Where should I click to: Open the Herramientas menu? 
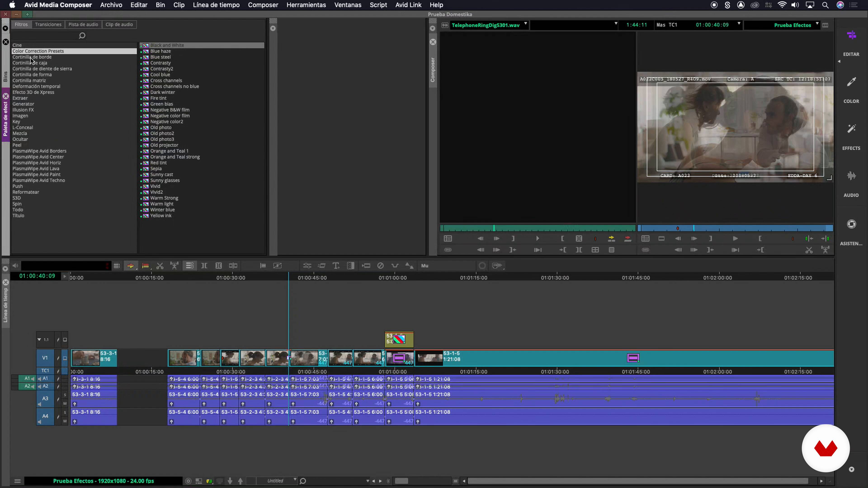[306, 5]
